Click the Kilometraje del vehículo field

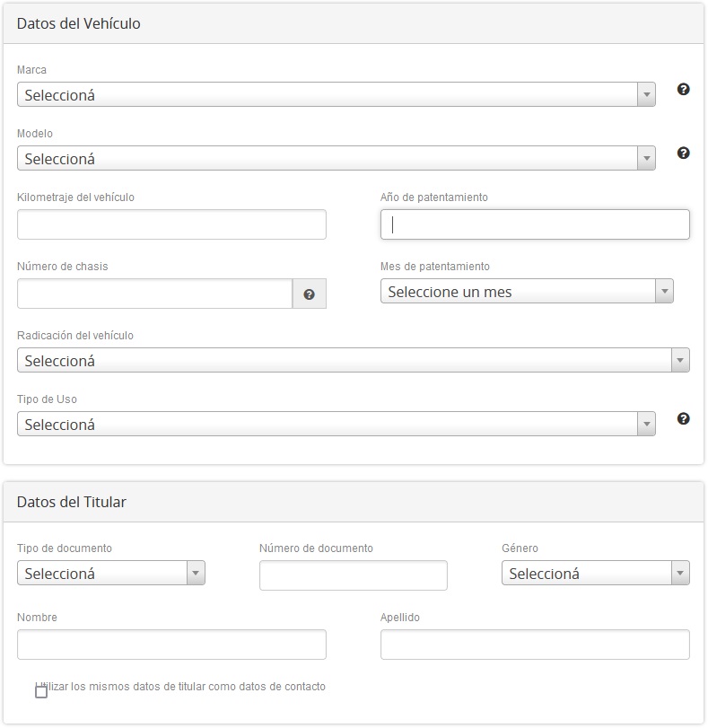pyautogui.click(x=170, y=224)
